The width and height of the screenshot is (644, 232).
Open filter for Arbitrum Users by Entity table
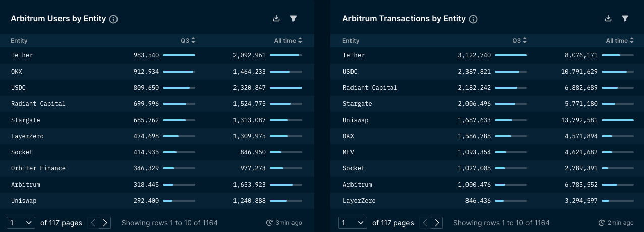[x=294, y=18]
